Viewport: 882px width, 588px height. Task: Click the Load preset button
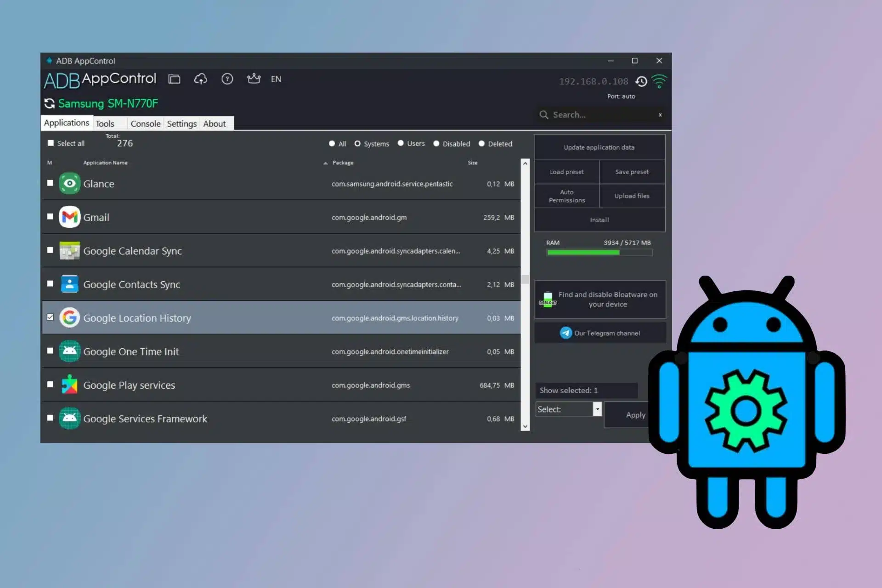coord(567,172)
